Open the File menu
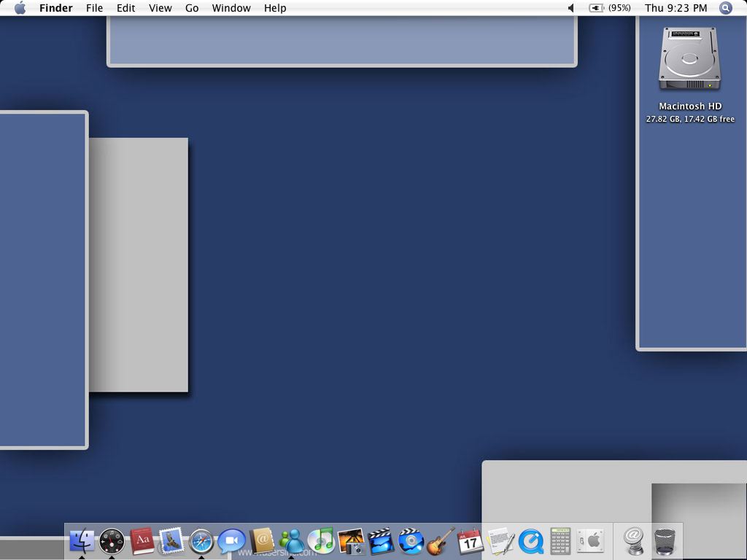Image resolution: width=747 pixels, height=560 pixels. (94, 8)
